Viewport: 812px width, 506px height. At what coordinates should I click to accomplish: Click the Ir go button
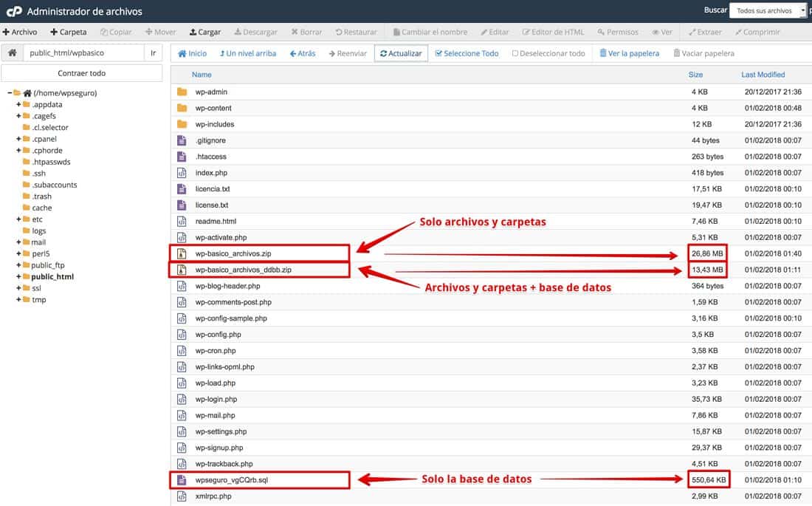coord(154,53)
